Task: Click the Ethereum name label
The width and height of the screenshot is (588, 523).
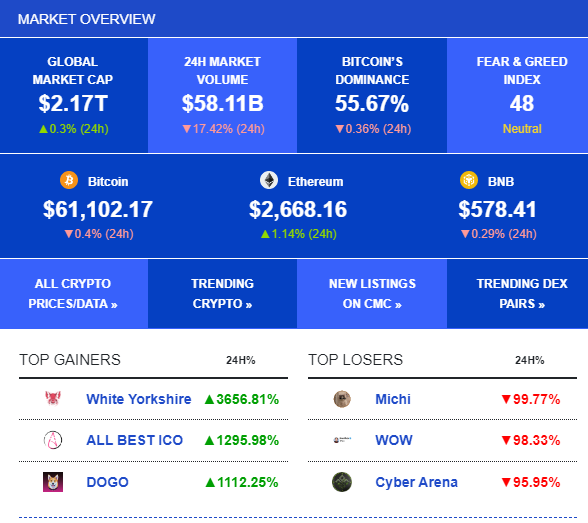Action: pos(315,181)
